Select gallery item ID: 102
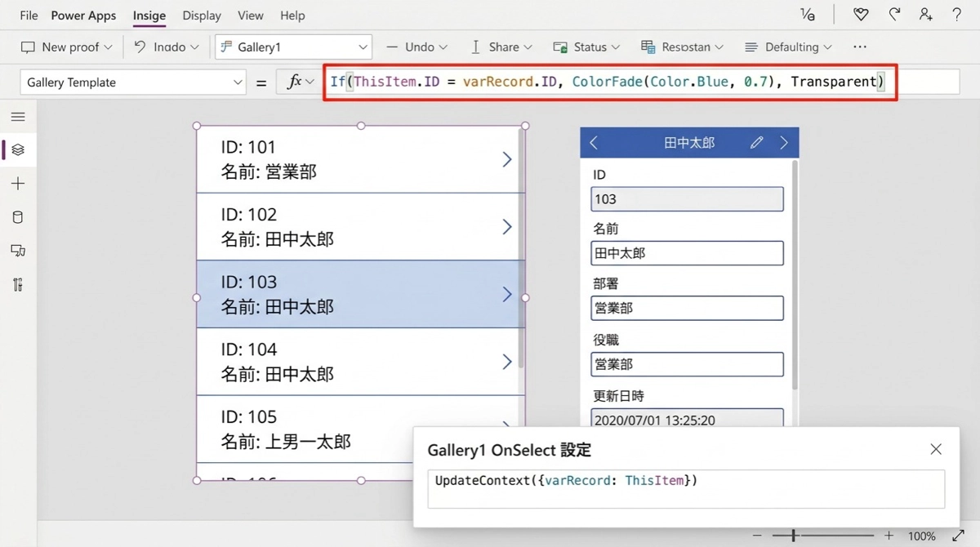This screenshot has height=547, width=980. tap(359, 227)
